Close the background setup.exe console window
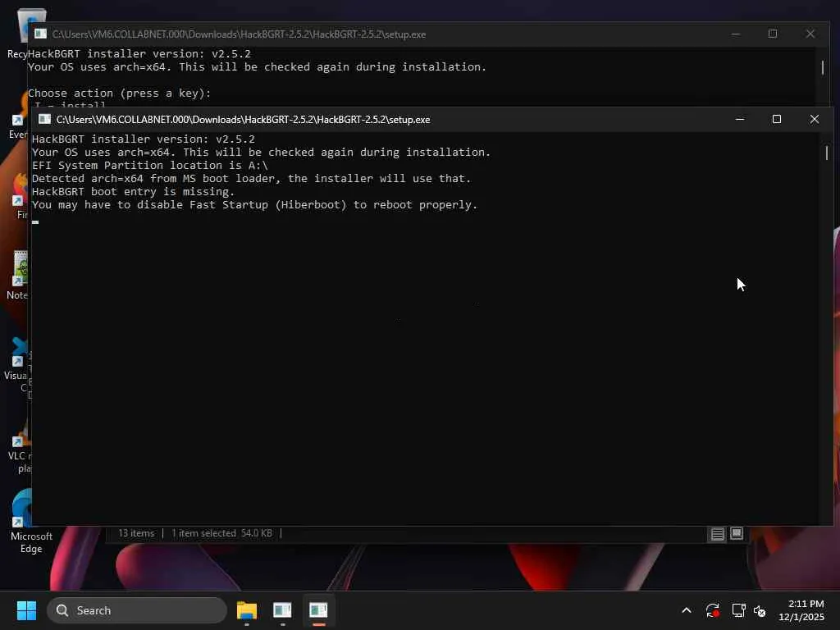840x630 pixels. coord(810,34)
